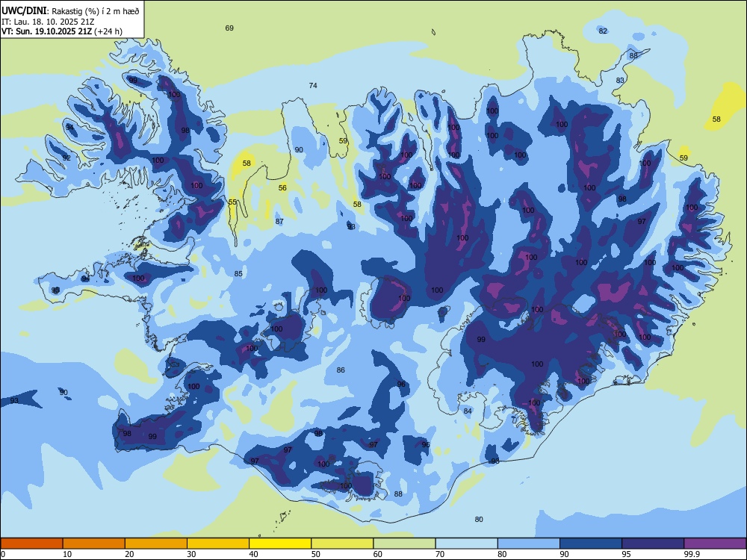The height and width of the screenshot is (560, 747).
Task: Click the '60' legend scale label
Action: tap(378, 554)
